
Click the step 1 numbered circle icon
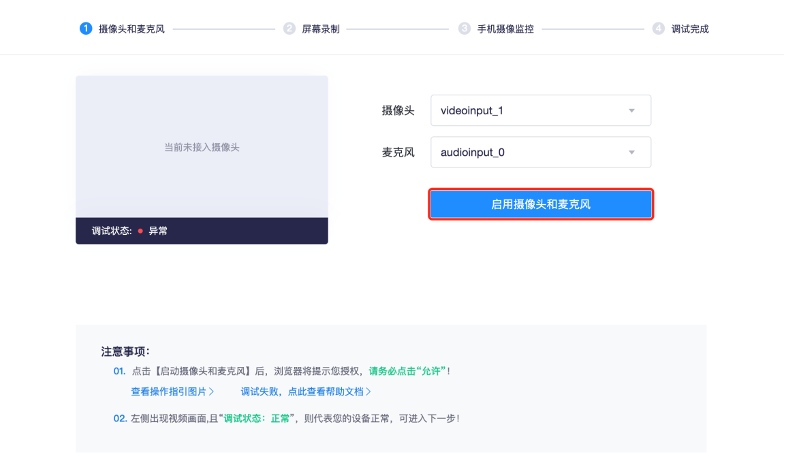click(x=85, y=29)
